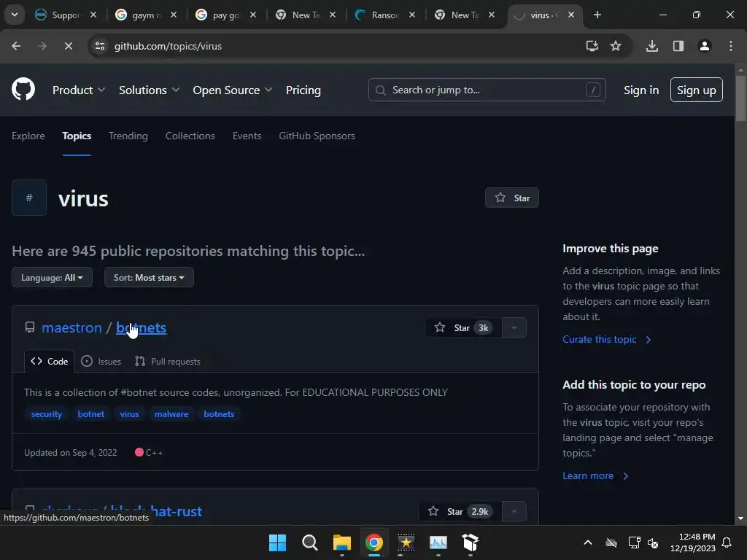Image resolution: width=747 pixels, height=560 pixels.
Task: Open Pull requests of botnets repo
Action: (x=168, y=362)
